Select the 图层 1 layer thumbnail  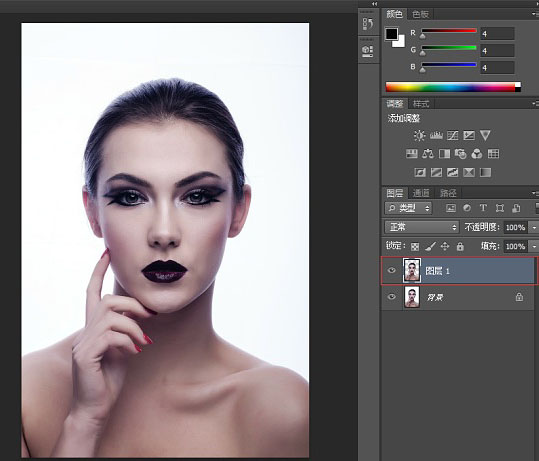coord(411,271)
